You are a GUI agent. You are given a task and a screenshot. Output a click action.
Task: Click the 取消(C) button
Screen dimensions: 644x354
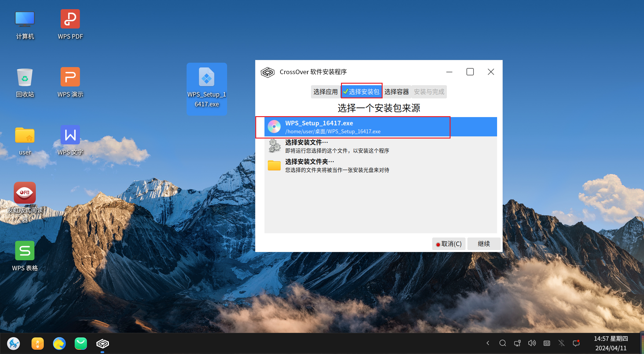pyautogui.click(x=449, y=244)
